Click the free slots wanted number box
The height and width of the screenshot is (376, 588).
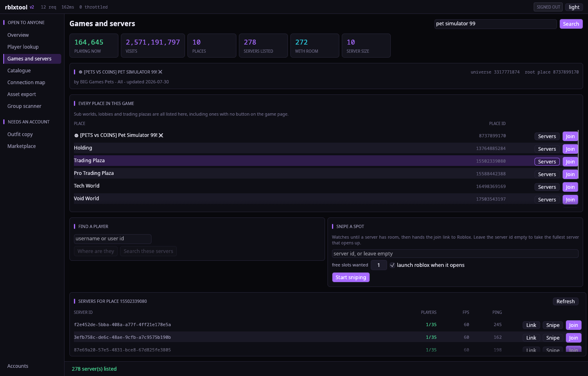click(x=379, y=265)
